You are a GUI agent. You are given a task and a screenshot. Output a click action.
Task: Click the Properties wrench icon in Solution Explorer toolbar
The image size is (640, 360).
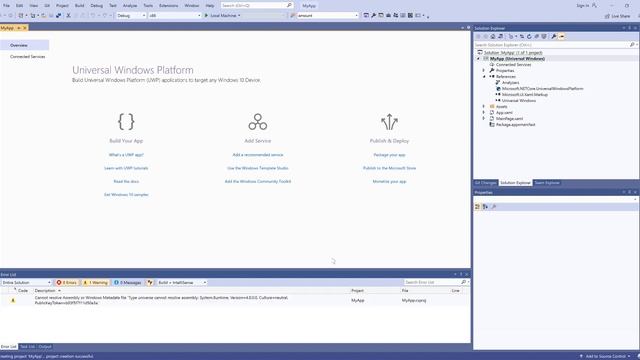[554, 36]
